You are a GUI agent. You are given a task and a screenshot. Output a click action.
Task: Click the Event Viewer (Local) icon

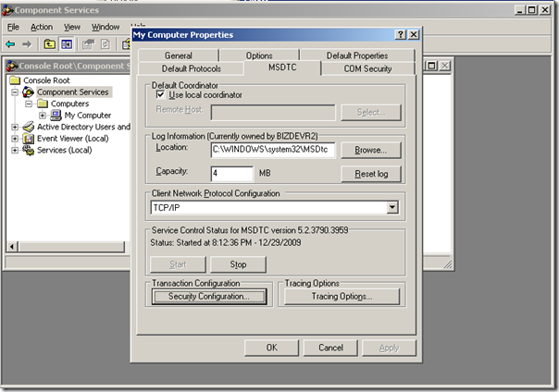(28, 139)
